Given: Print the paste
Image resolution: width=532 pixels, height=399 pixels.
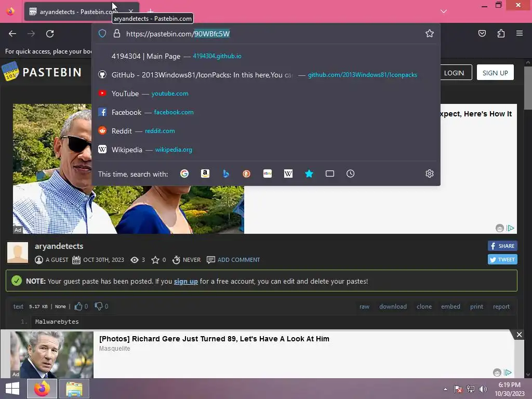Looking at the screenshot, I should (476, 307).
